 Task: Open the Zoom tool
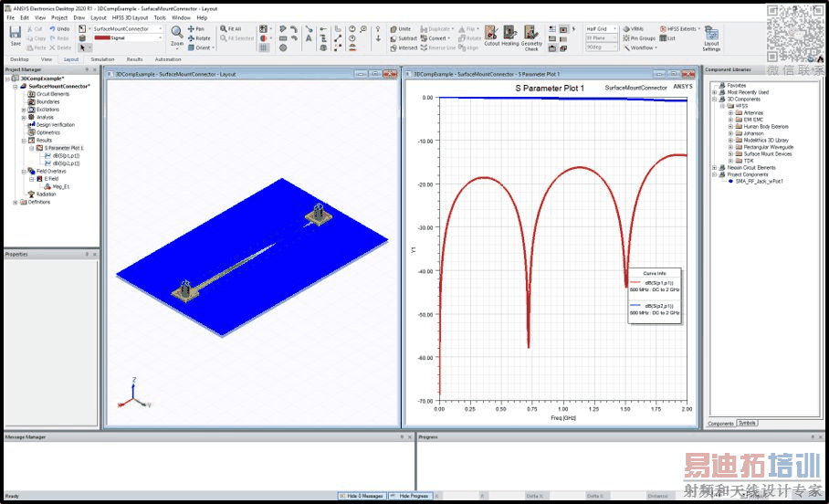176,36
